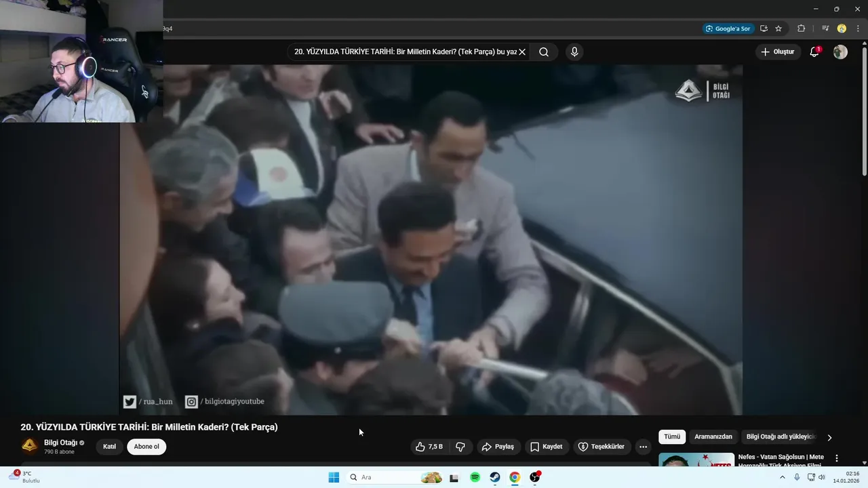Click inside YouTube search input field

click(x=405, y=52)
